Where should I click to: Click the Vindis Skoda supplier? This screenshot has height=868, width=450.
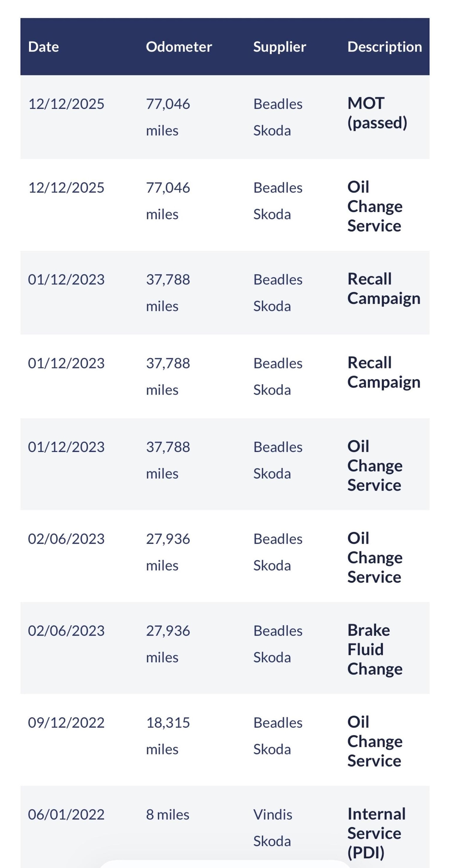pyautogui.click(x=273, y=828)
